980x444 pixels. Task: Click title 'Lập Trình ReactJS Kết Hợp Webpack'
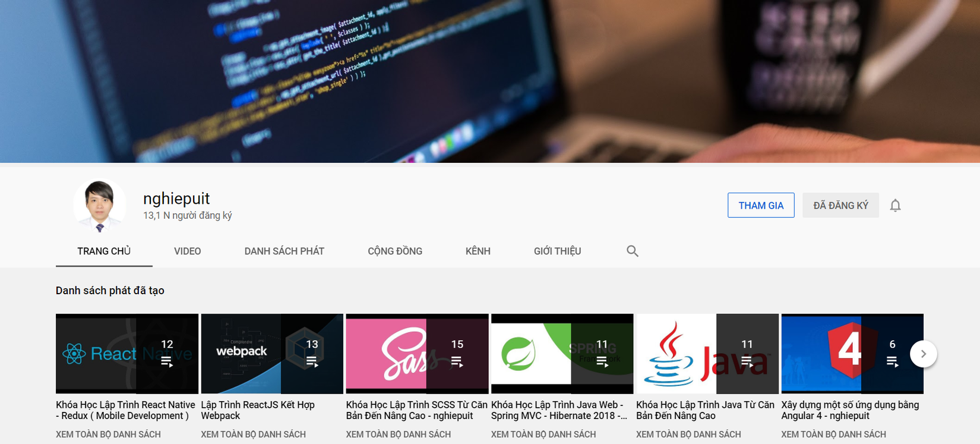[x=258, y=410]
